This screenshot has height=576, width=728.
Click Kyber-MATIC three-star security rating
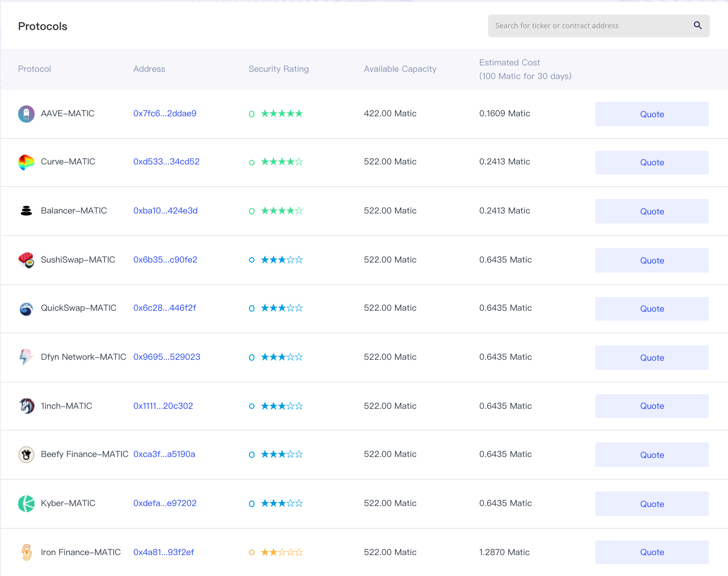pos(282,503)
